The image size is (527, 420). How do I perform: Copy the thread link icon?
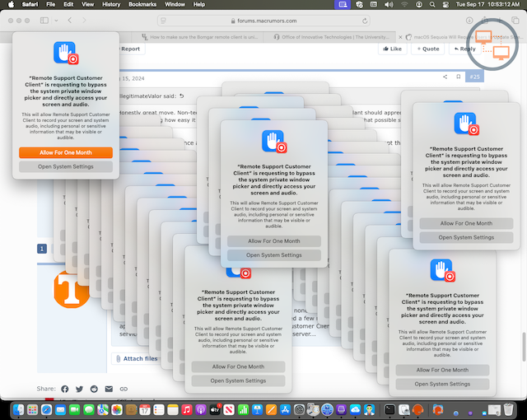tap(124, 389)
